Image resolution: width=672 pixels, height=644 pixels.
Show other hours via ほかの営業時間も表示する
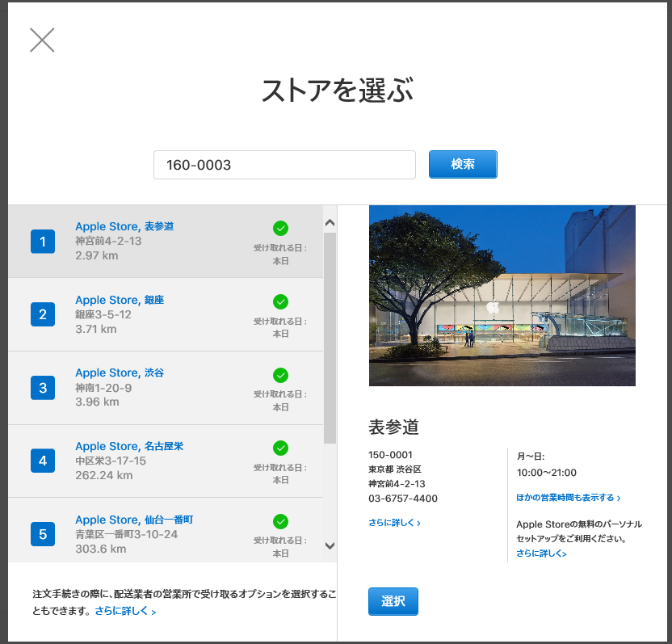tap(569, 498)
